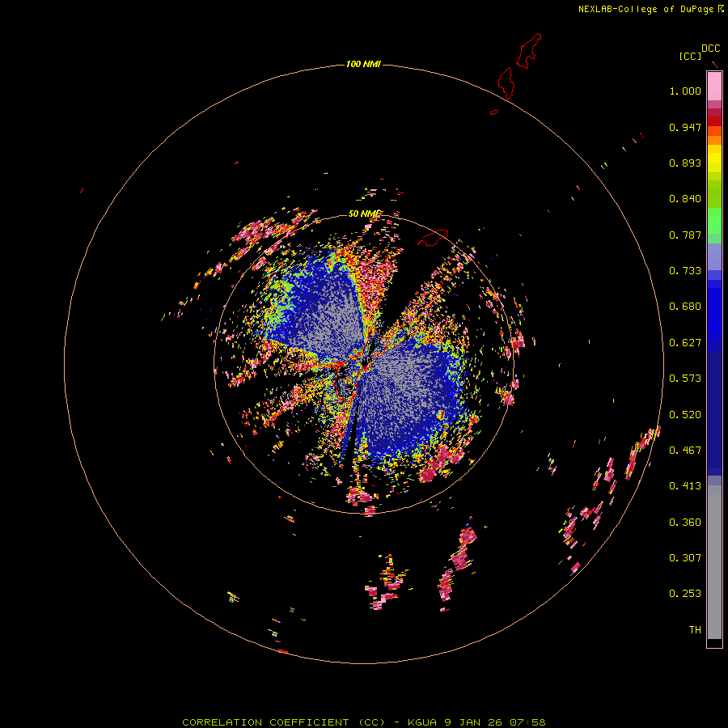Image resolution: width=728 pixels, height=728 pixels.
Task: Click the DCC label above the color bar
Action: (x=710, y=49)
